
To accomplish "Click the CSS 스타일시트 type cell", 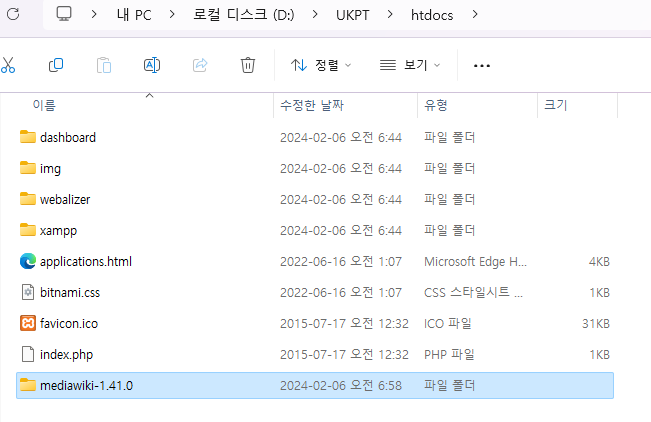I will point(473,292).
